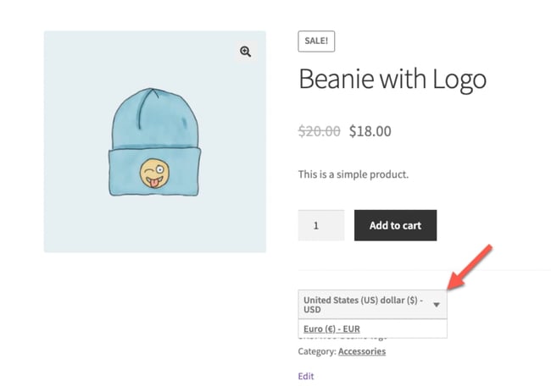Click the 'This is a simple product' description
Viewport: 551px width, 392px height.
click(353, 174)
